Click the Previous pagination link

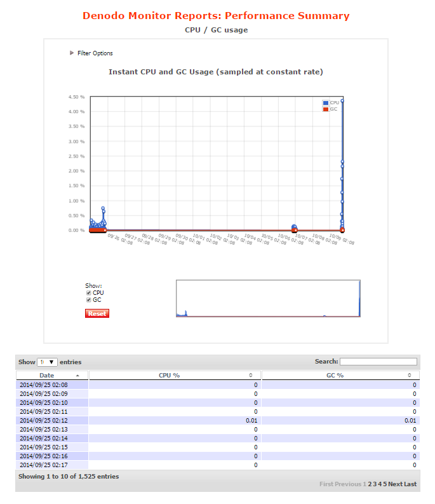347,484
